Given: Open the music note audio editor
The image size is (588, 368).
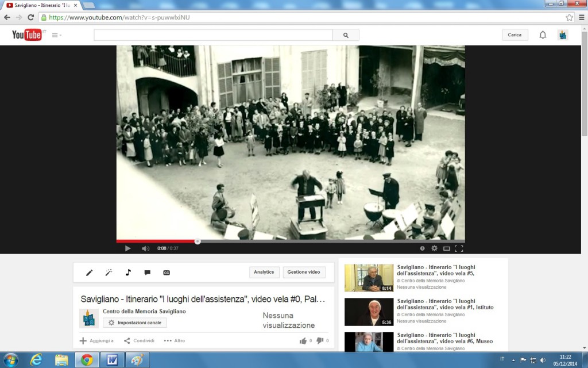Looking at the screenshot, I should [x=128, y=273].
